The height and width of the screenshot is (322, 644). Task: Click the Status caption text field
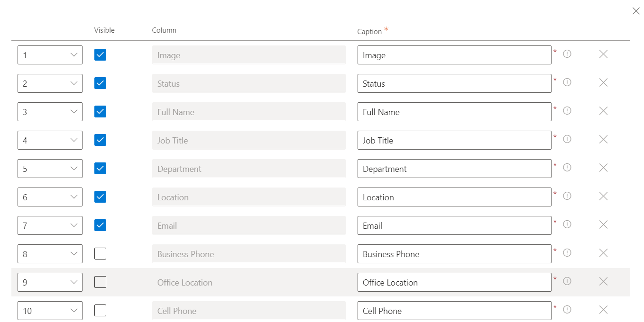(x=454, y=83)
